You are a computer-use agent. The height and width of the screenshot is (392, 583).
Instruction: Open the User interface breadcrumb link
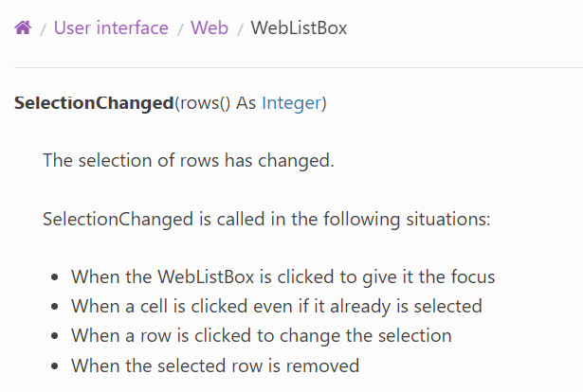point(111,27)
